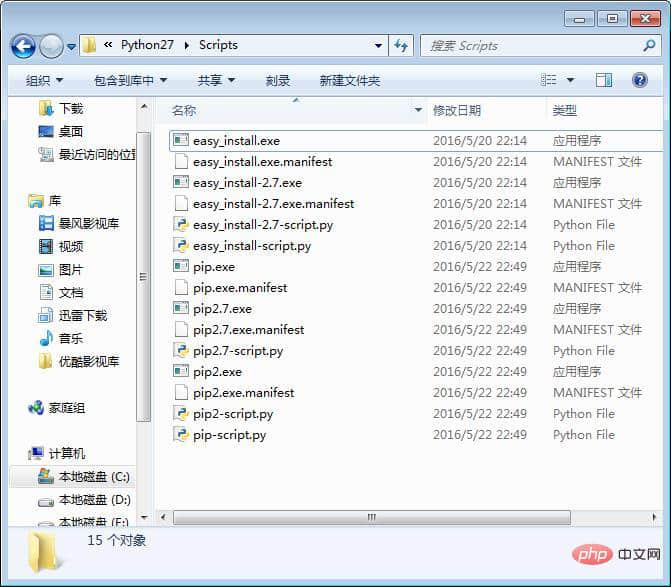
Task: Open the 名称 column filter dropdown
Action: pyautogui.click(x=419, y=111)
